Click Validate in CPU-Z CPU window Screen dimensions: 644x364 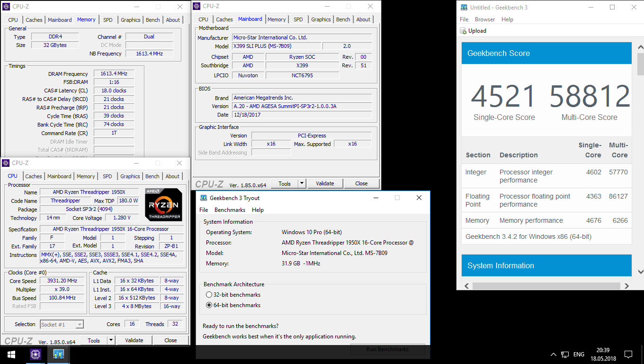click(134, 340)
